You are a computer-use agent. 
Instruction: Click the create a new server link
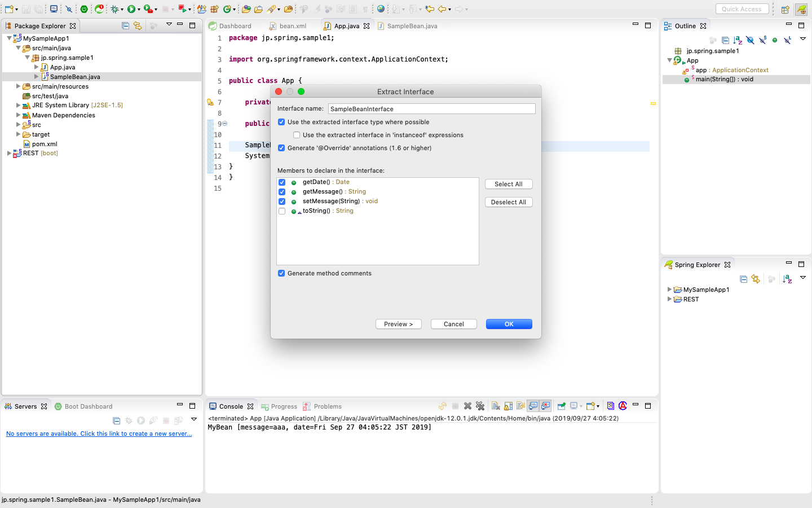point(99,433)
